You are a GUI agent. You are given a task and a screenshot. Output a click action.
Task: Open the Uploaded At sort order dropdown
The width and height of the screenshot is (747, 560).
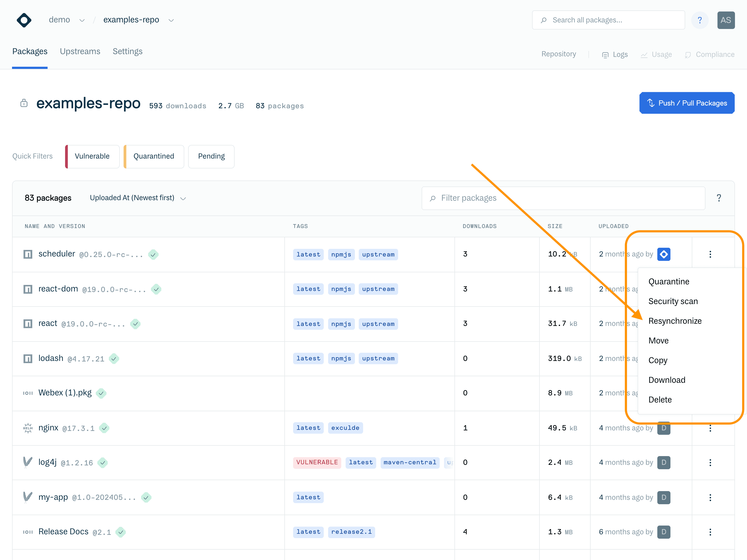tap(138, 198)
